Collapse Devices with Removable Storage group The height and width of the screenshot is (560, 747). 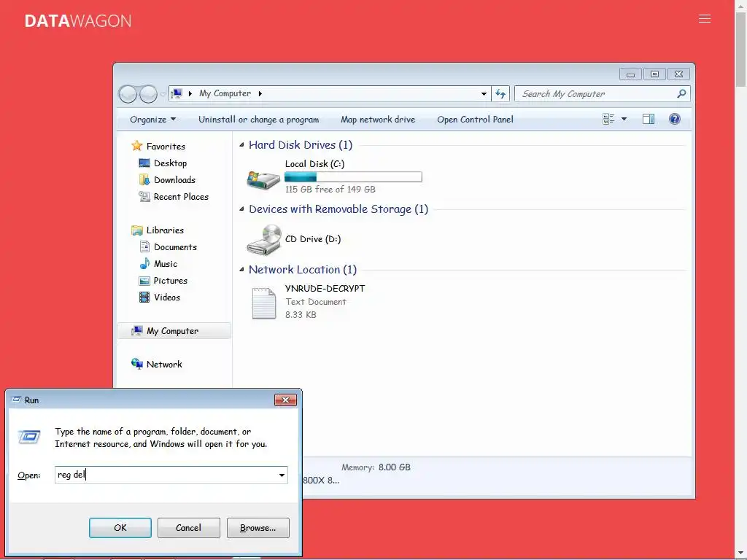241,209
